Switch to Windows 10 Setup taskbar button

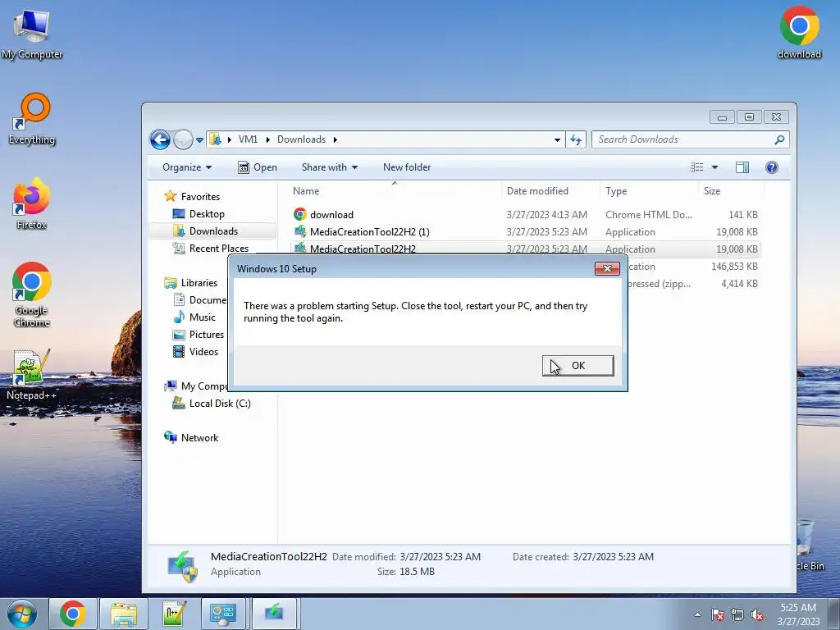[x=274, y=614]
